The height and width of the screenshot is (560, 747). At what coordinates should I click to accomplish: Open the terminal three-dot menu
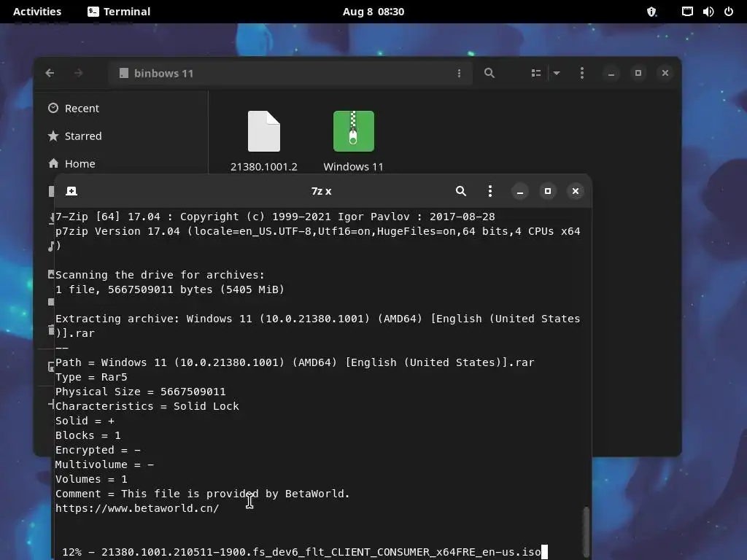pyautogui.click(x=489, y=191)
